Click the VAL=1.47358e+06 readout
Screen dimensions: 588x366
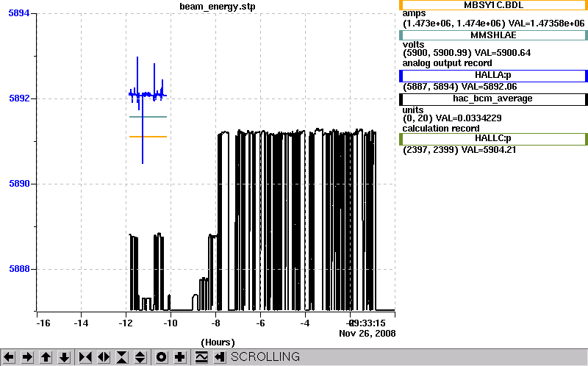coord(546,24)
